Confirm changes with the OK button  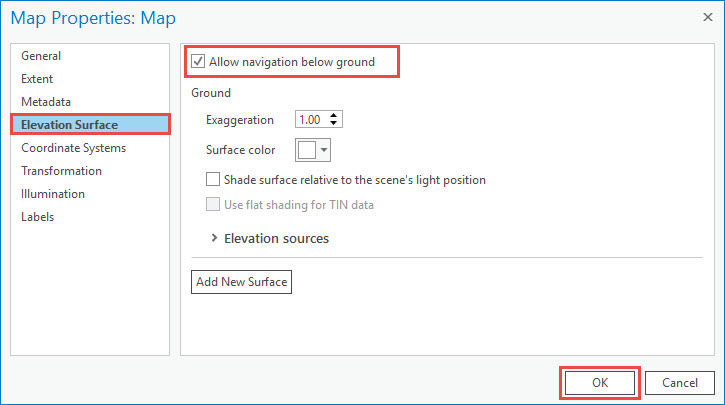pyautogui.click(x=599, y=382)
